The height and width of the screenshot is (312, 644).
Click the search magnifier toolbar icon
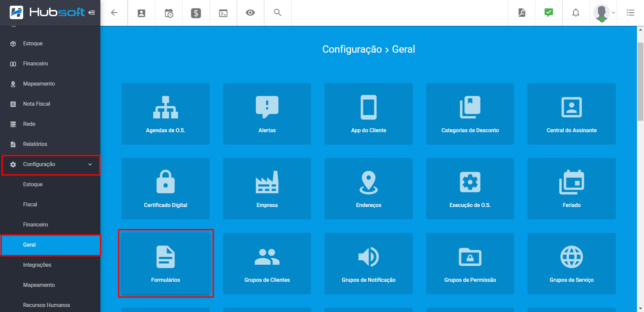coord(278,12)
